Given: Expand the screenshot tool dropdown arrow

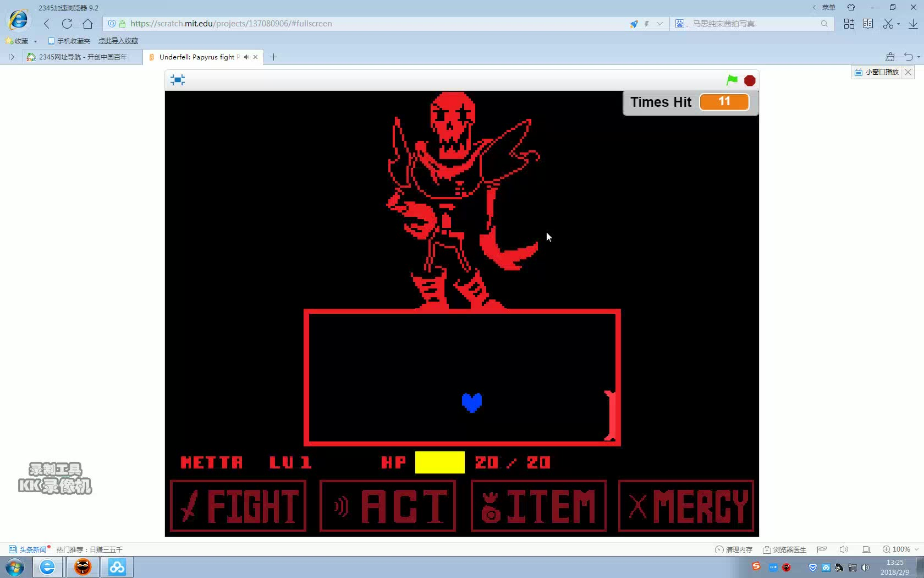Looking at the screenshot, I should [898, 24].
